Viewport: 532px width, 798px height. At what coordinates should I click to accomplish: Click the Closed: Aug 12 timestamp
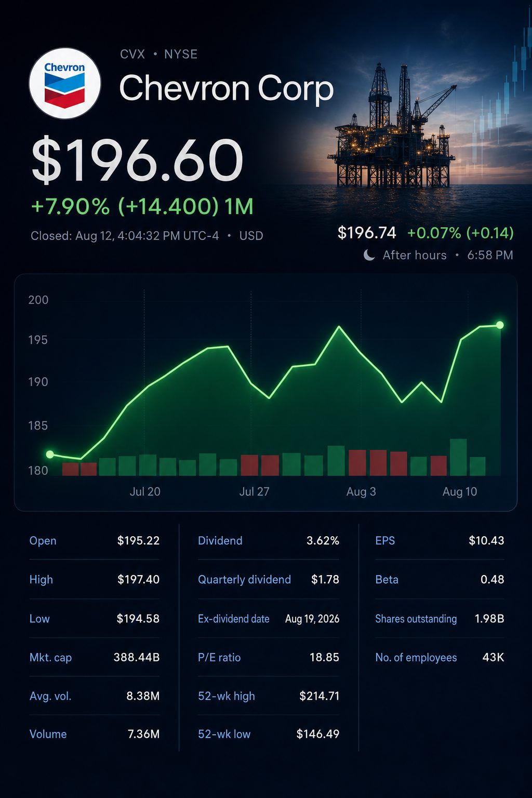(125, 236)
